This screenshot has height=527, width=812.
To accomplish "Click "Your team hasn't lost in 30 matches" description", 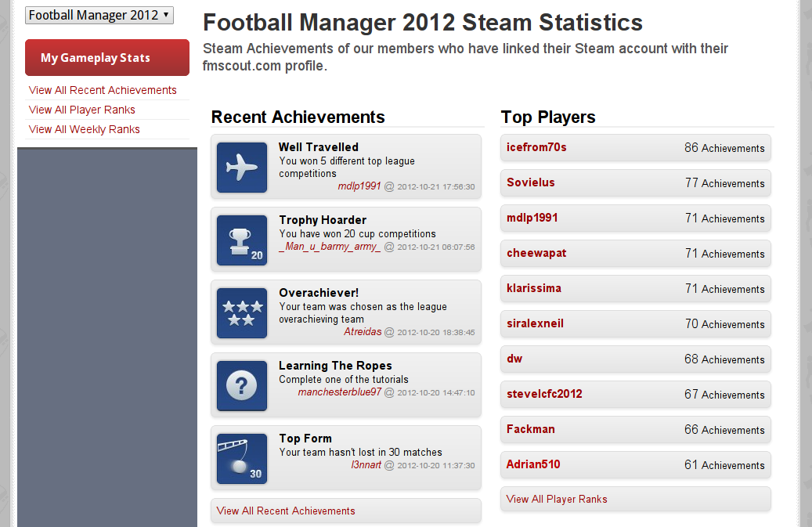I will [360, 453].
